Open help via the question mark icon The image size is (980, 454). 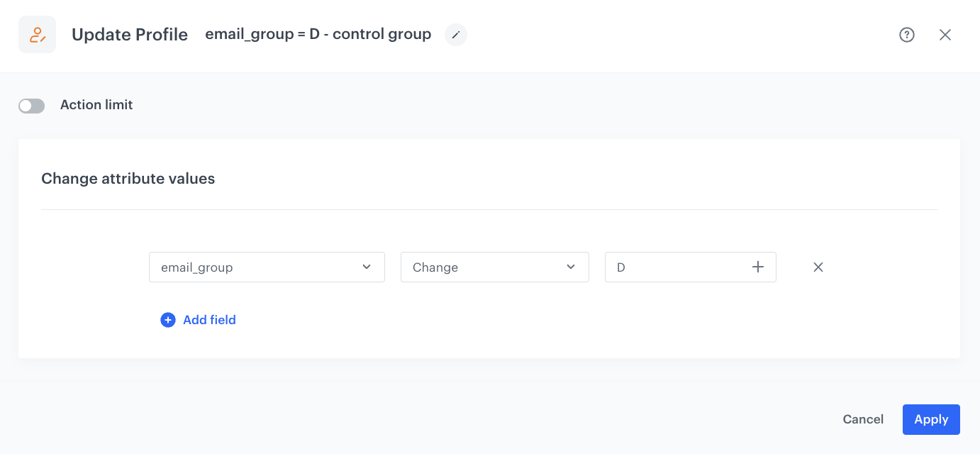tap(907, 34)
